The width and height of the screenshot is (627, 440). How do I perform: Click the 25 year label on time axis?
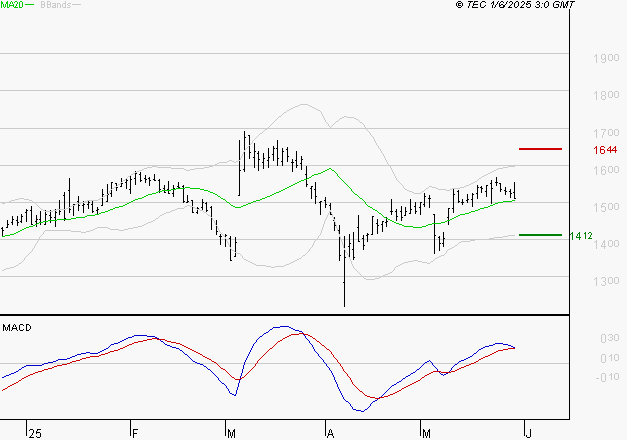pos(35,433)
